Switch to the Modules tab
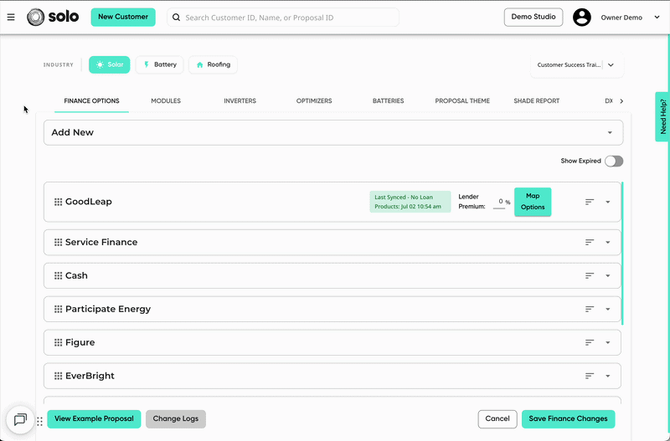The width and height of the screenshot is (670, 441). click(166, 101)
